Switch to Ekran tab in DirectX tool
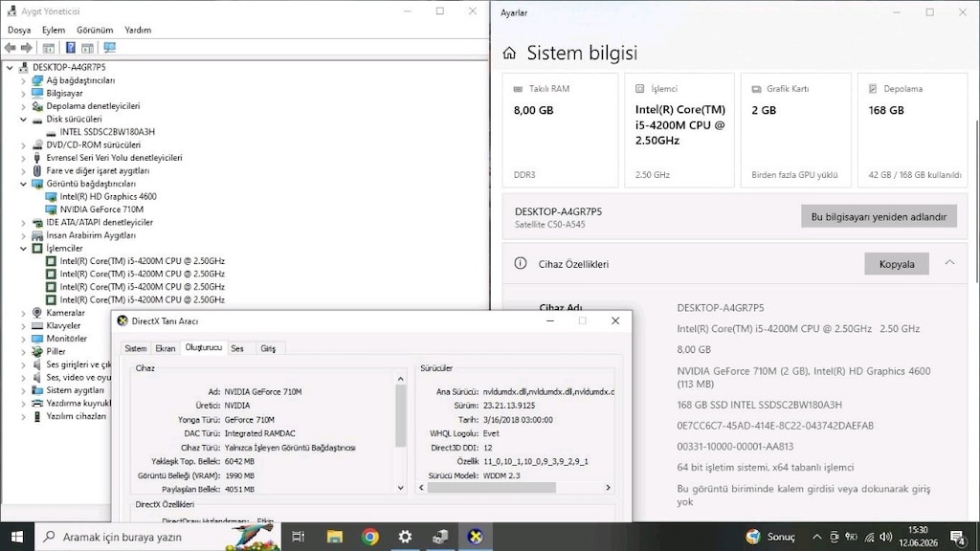The image size is (980, 551). click(165, 348)
